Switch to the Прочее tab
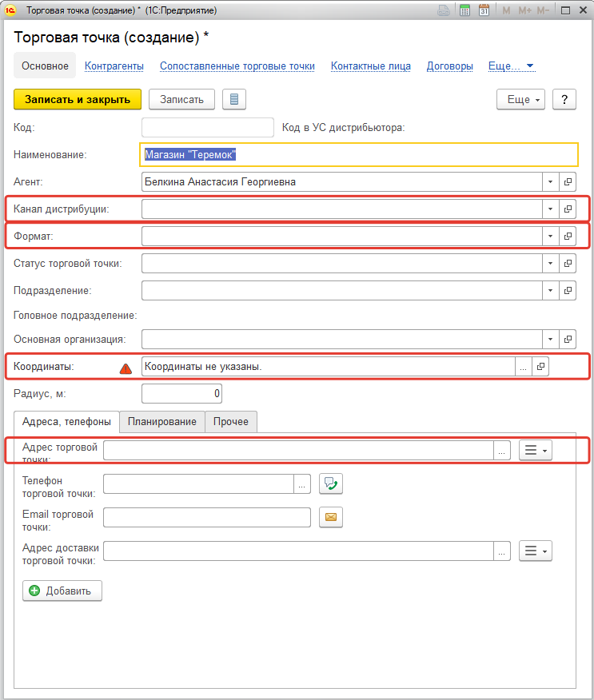Image resolution: width=594 pixels, height=700 pixels. [231, 422]
